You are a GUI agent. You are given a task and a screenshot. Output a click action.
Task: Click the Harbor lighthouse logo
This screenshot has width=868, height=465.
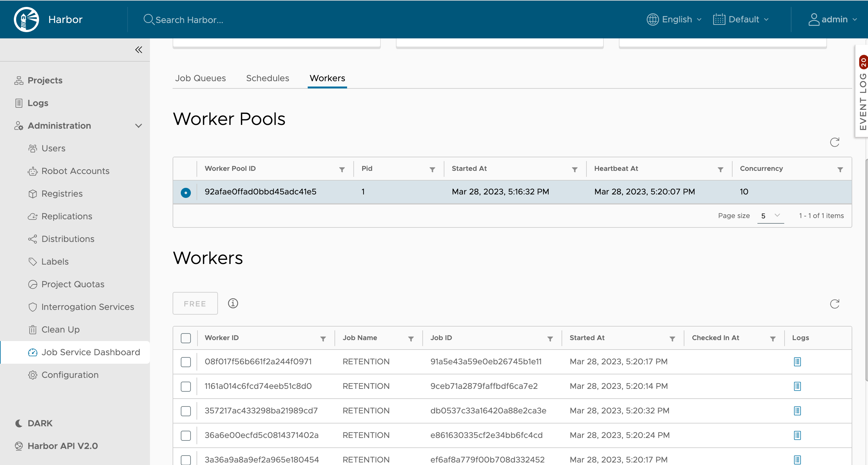pos(26,20)
